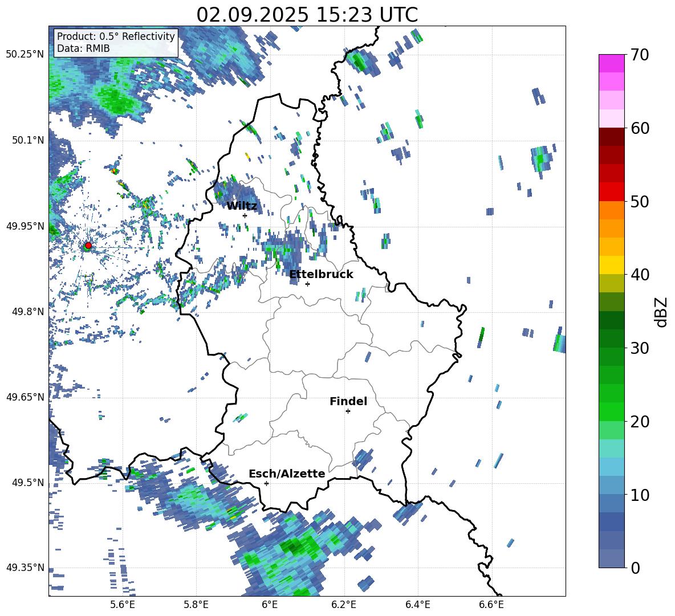Screen dimensions: 675x616
Task: Click the Product: 0.5° Reflectivity text
Action: (x=116, y=36)
